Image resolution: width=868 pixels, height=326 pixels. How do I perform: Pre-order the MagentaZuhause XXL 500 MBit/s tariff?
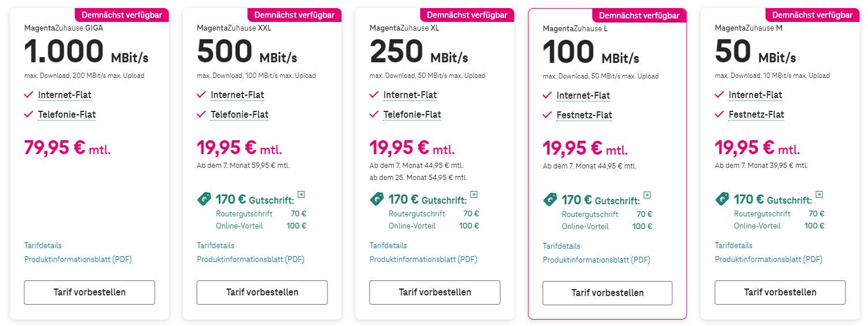click(262, 293)
